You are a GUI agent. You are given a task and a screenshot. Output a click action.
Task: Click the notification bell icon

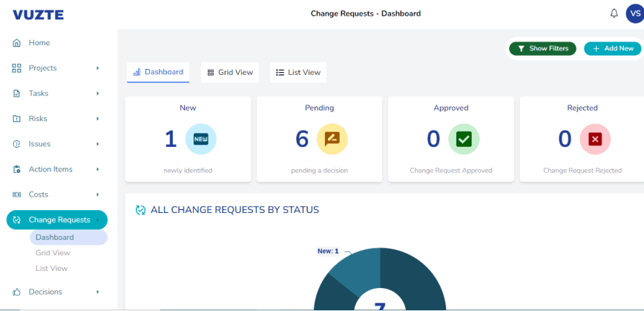(614, 13)
